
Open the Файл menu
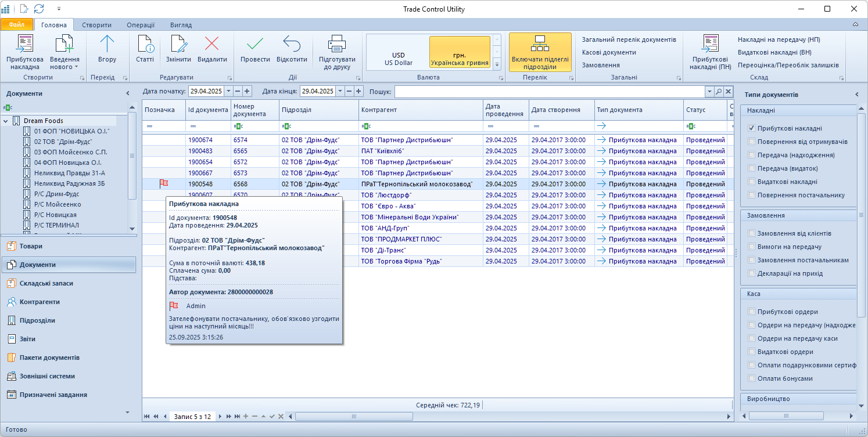coord(16,25)
